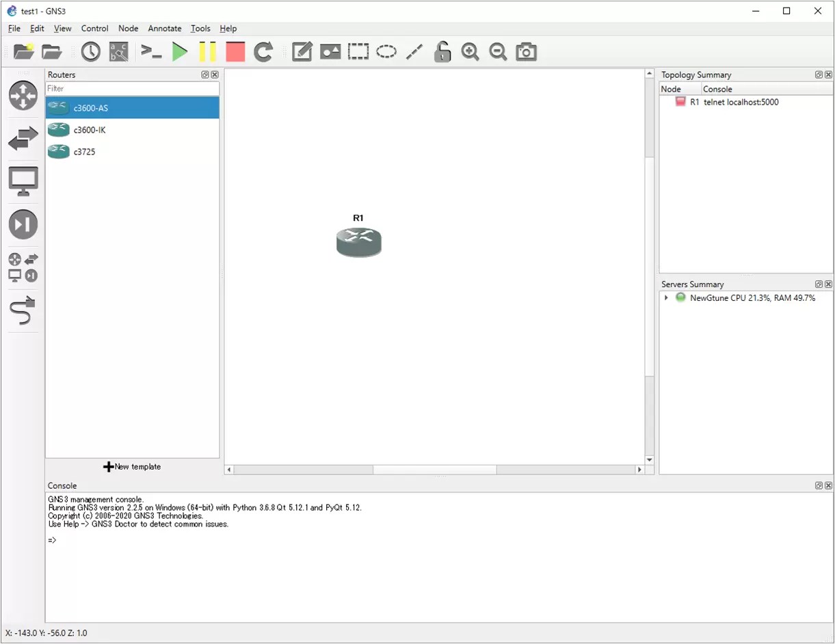Start all nodes with green play button
835x644 pixels.
point(180,51)
